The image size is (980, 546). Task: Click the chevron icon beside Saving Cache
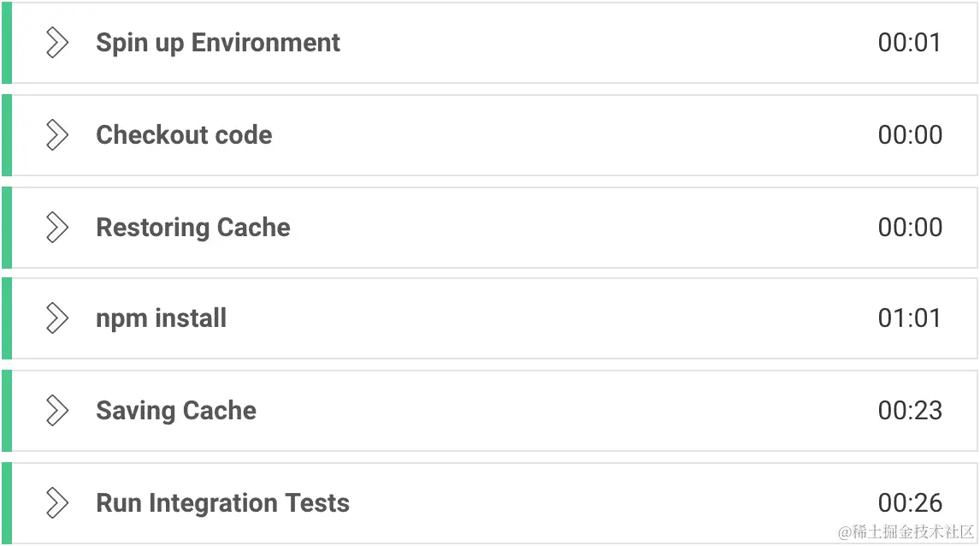pyautogui.click(x=56, y=411)
